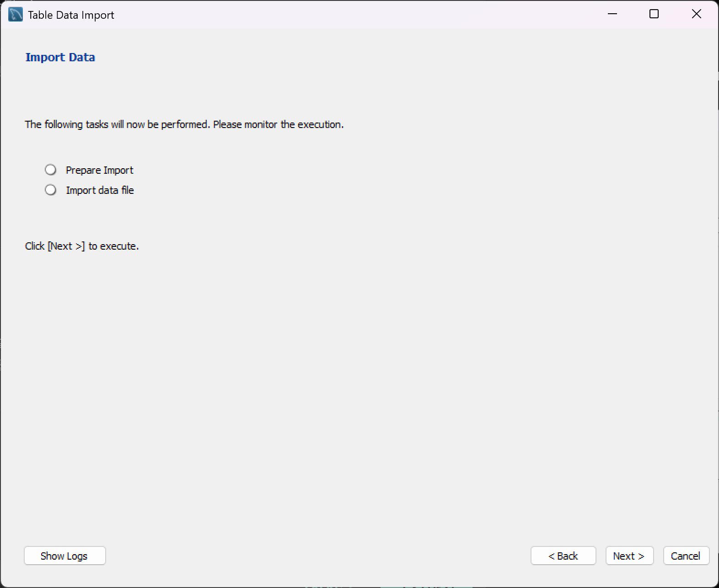The width and height of the screenshot is (719, 588).
Task: Click the "Click [Next >] to execute." hint
Action: pos(82,246)
